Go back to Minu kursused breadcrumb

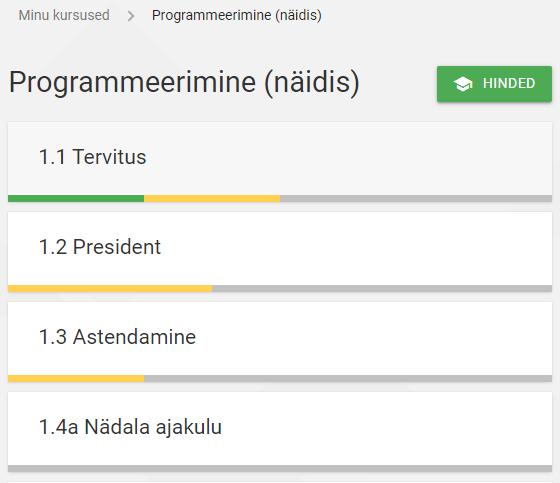[64, 15]
